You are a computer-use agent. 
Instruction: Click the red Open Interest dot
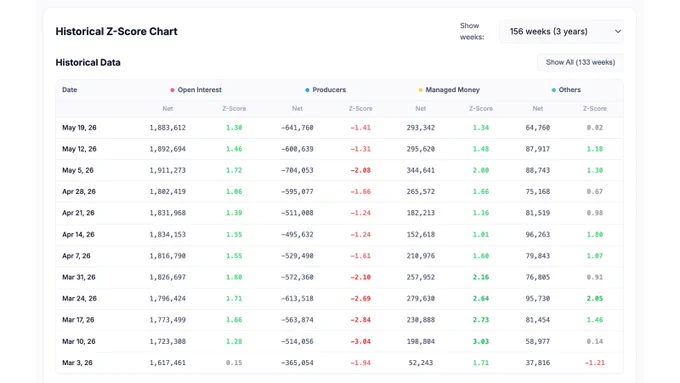pos(172,90)
